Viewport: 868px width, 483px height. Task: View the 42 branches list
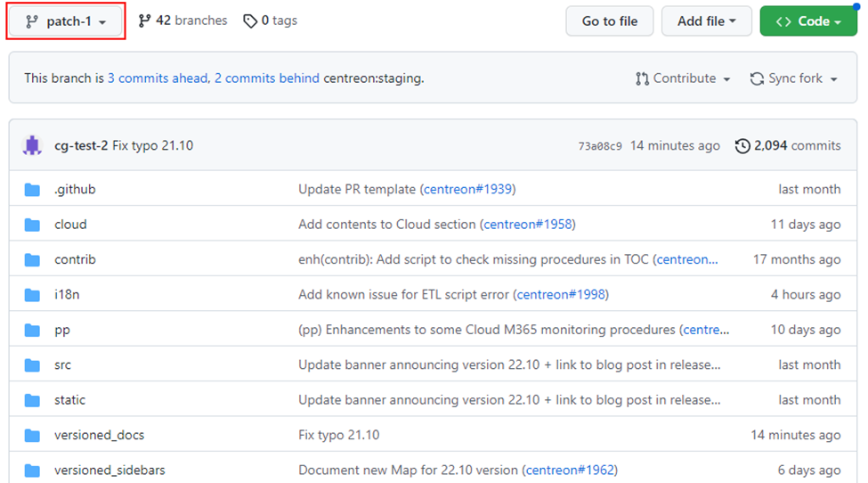pyautogui.click(x=183, y=20)
